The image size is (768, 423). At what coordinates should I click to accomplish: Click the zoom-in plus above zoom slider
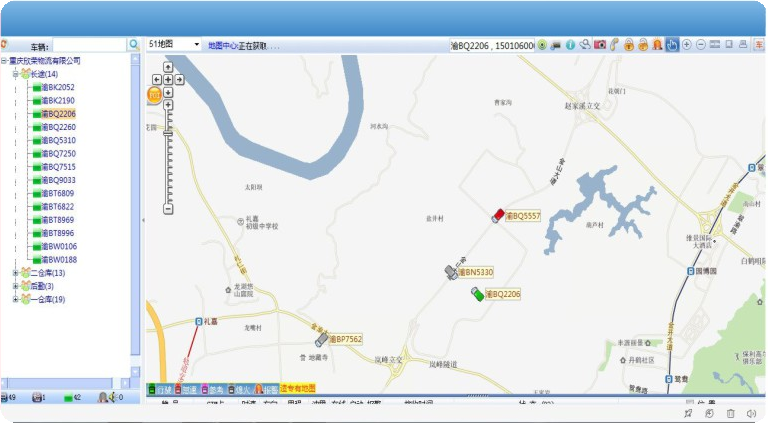pos(168,105)
